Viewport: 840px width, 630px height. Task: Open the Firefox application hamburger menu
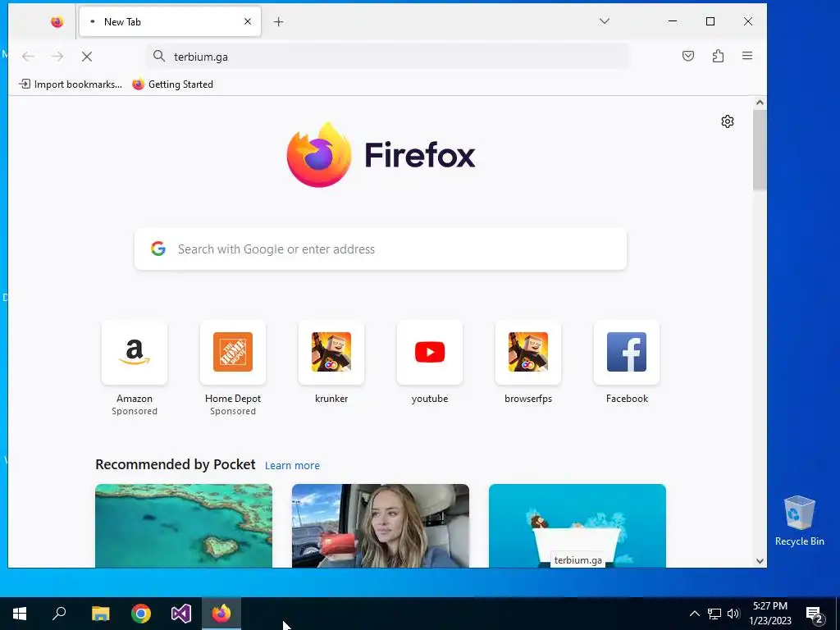747,56
